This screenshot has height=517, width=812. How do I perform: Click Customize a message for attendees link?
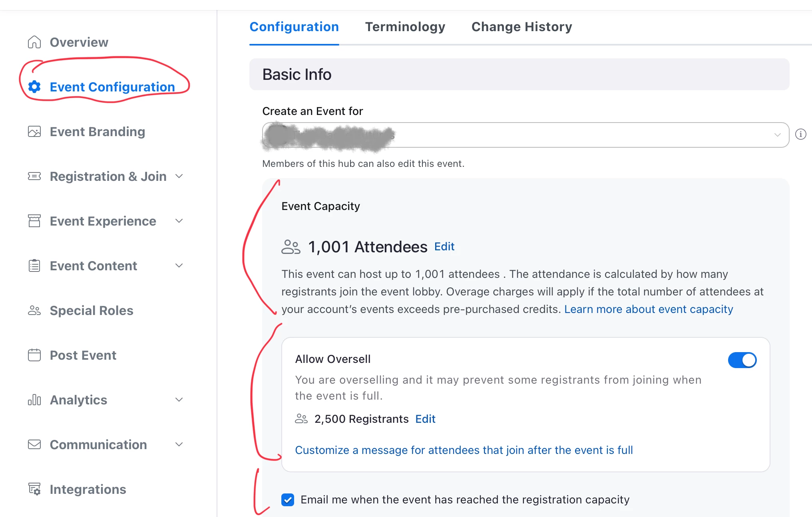[x=464, y=450]
